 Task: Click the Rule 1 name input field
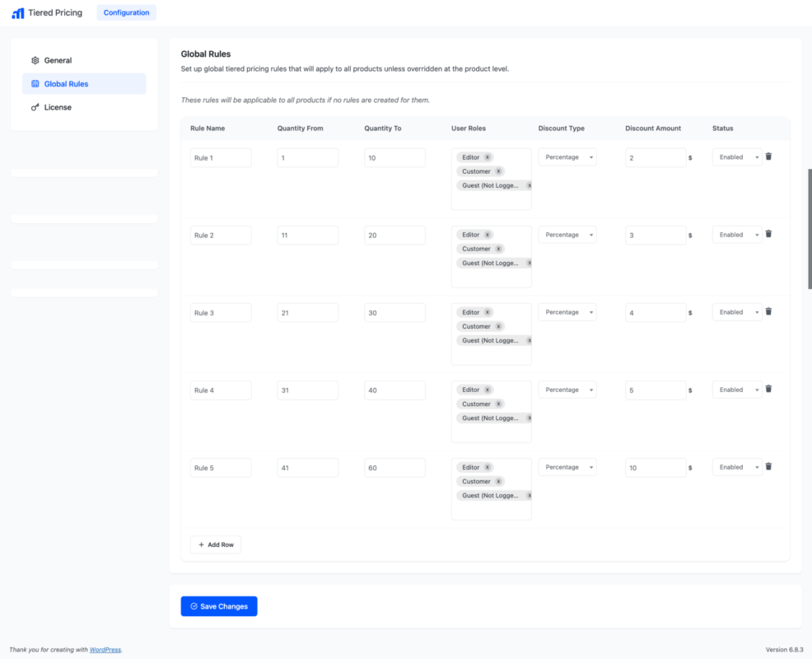click(x=221, y=157)
